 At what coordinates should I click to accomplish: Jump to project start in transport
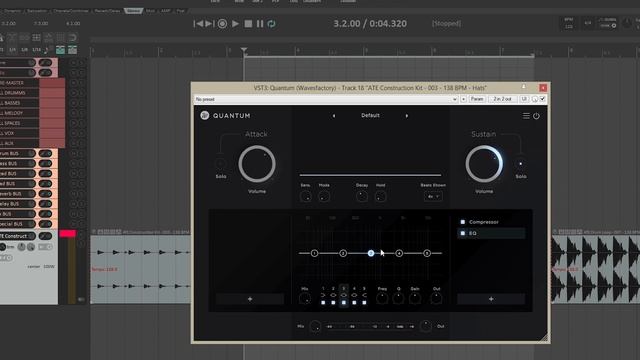point(198,24)
